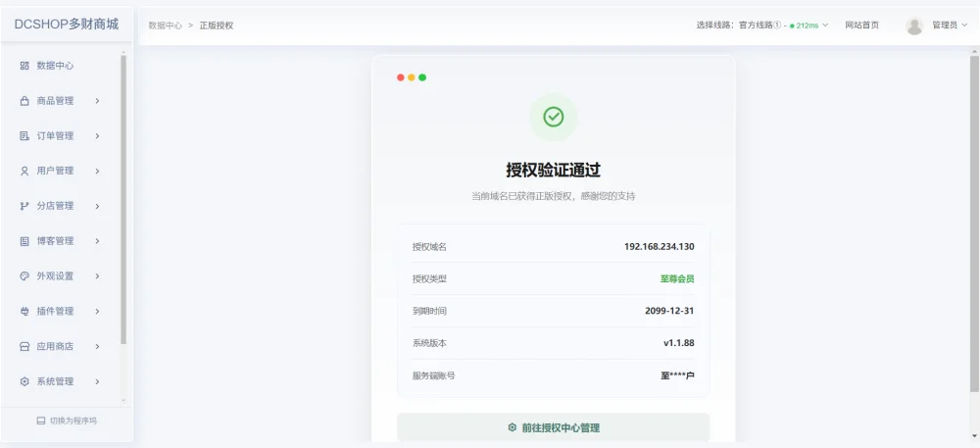
Task: Click the 系统版本 label
Action: pyautogui.click(x=429, y=344)
